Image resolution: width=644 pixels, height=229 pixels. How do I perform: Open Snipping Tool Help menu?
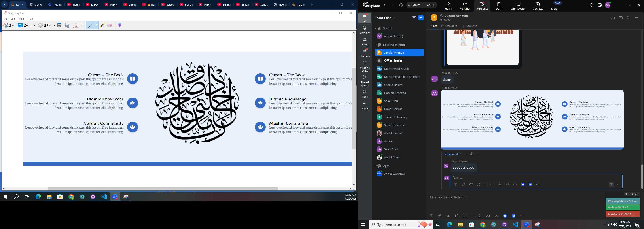coord(30,19)
